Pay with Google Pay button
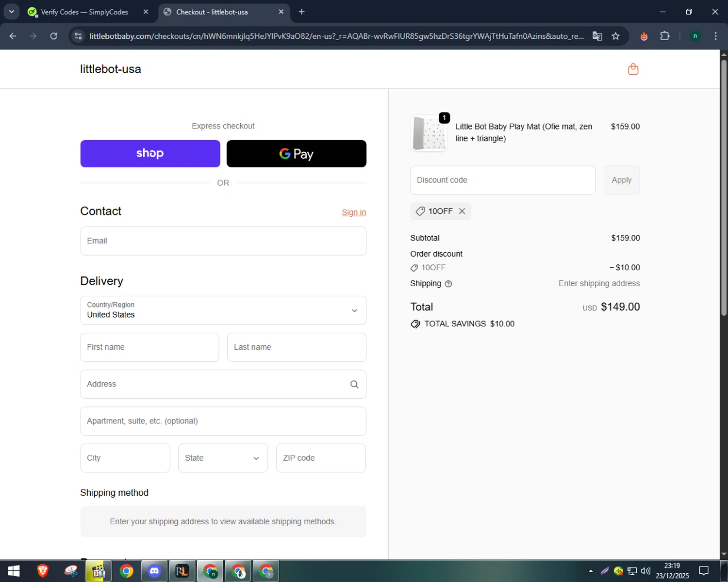 297,154
